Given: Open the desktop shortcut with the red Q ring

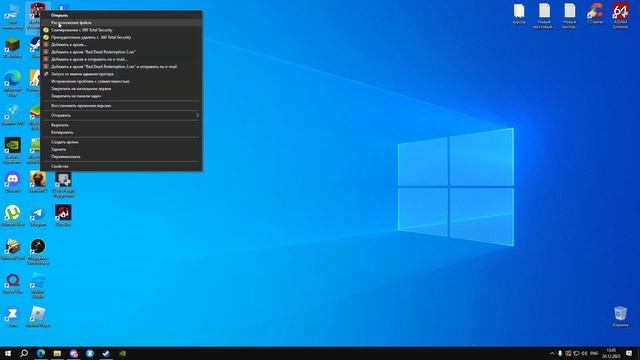Looking at the screenshot, I should [x=13, y=283].
